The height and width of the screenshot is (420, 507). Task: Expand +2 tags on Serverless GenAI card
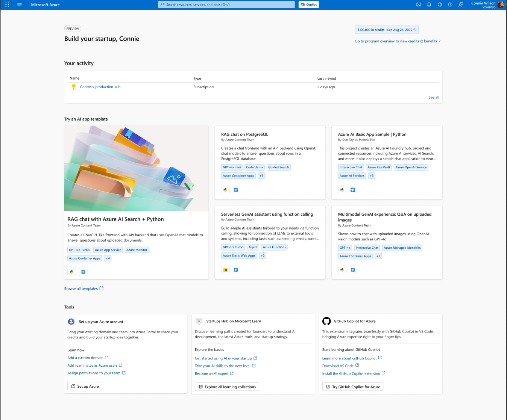pyautogui.click(x=263, y=256)
